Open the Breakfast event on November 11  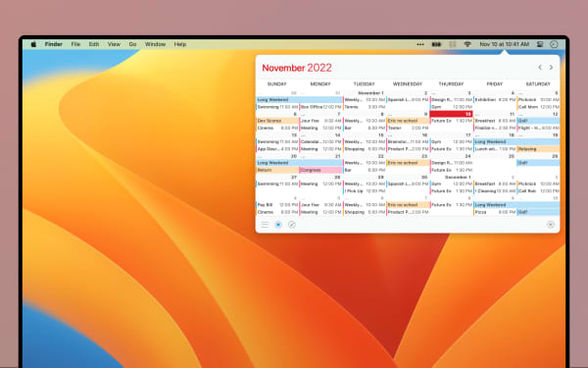(x=495, y=121)
